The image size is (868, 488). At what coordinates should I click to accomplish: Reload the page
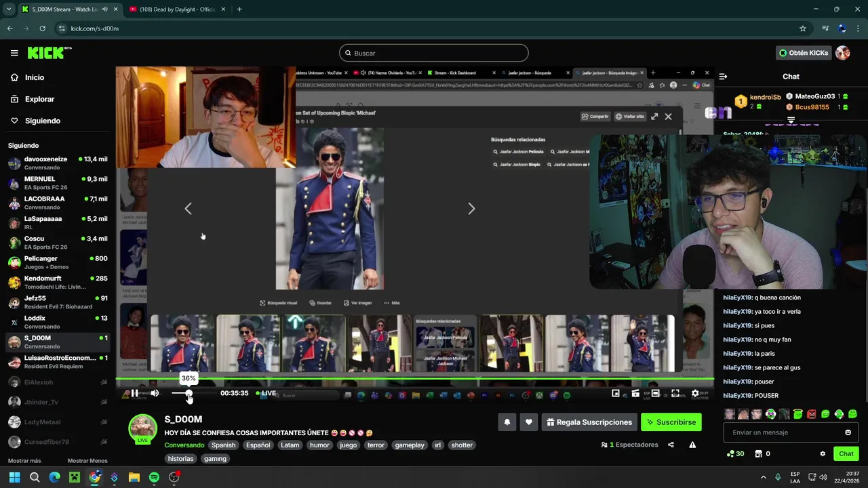coord(42,28)
